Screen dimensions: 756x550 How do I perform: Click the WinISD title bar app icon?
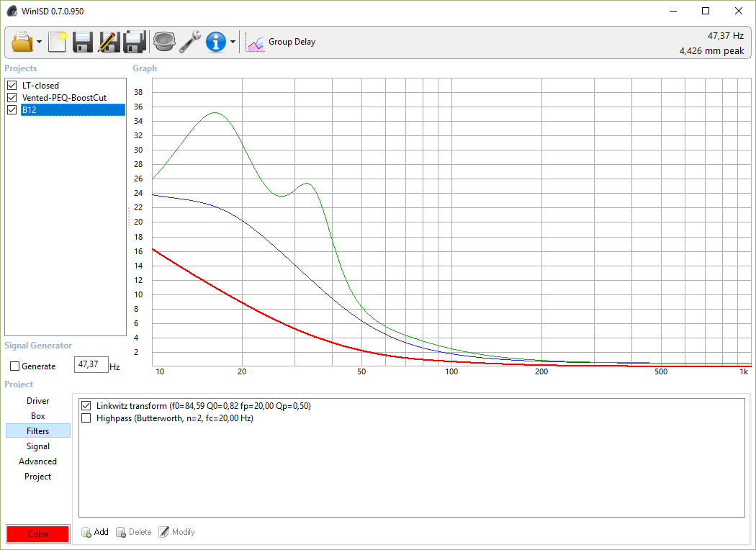[12, 11]
